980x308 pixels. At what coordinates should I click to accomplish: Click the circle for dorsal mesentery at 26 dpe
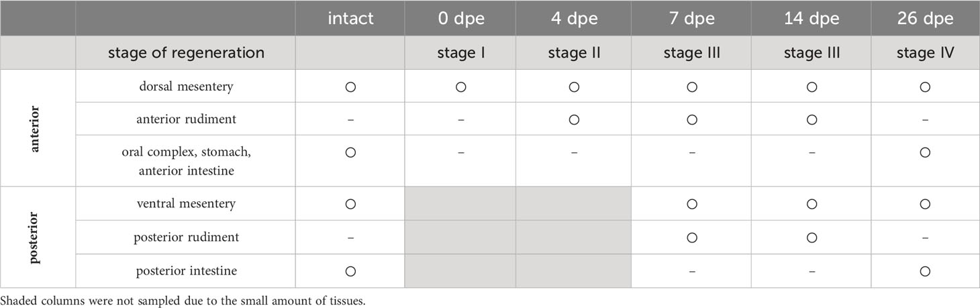(x=925, y=87)
